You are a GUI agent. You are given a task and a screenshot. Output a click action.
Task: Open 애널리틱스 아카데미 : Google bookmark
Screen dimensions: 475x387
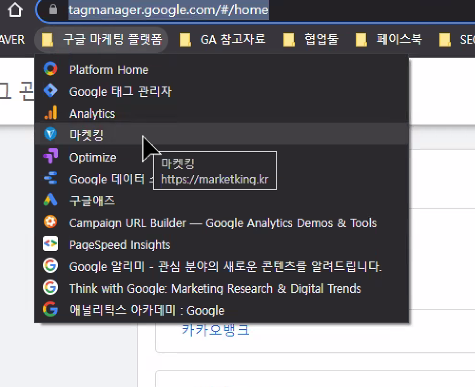(x=221, y=310)
